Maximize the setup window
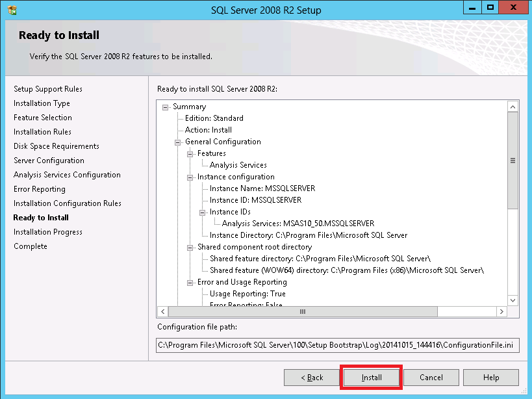The height and width of the screenshot is (399, 532). point(490,7)
